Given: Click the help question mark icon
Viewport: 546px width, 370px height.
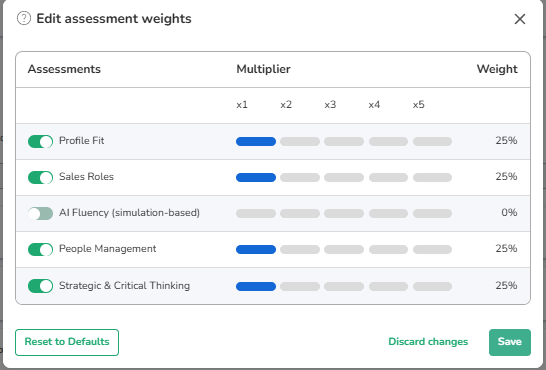Looking at the screenshot, I should (24, 18).
